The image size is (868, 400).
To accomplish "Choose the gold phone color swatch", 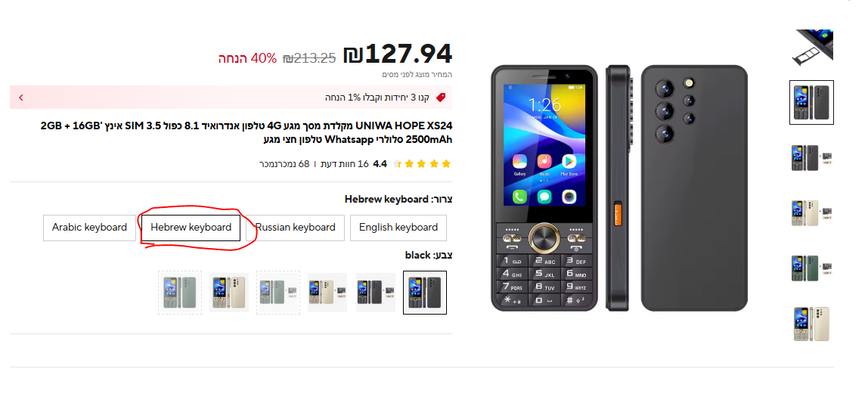I will click(229, 293).
